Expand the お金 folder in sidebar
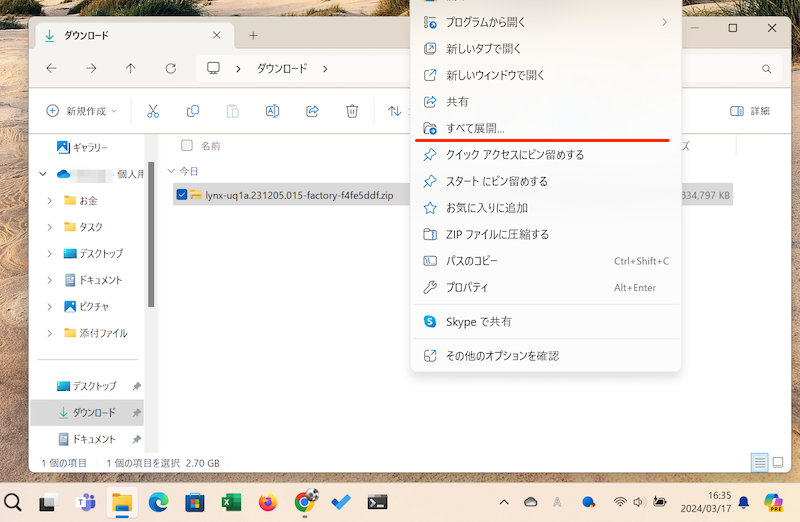This screenshot has height=522, width=800. point(50,200)
